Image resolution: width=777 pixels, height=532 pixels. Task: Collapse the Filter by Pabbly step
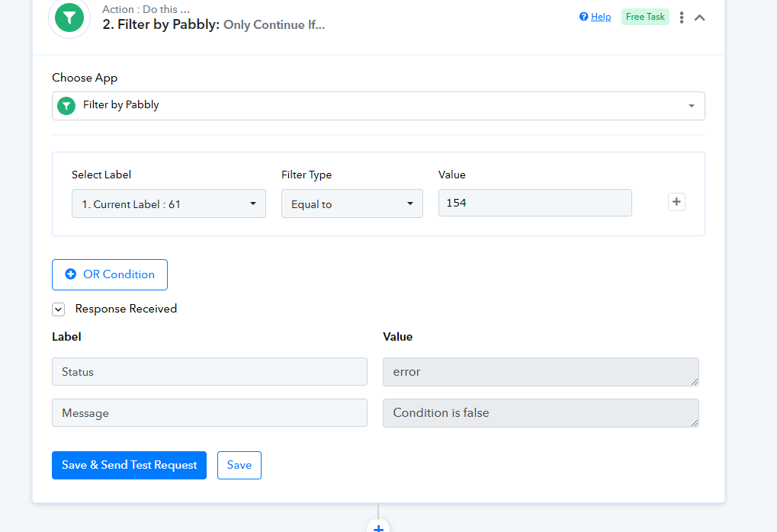tap(700, 18)
